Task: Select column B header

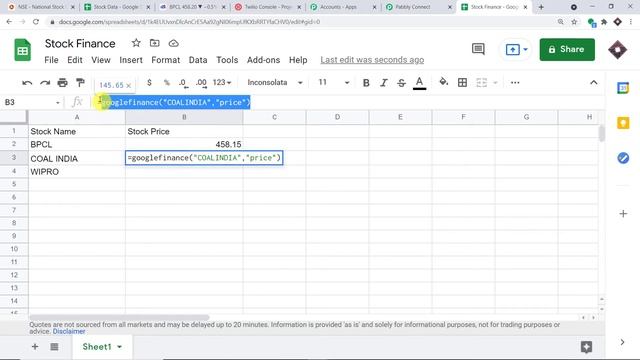Action: (184, 117)
